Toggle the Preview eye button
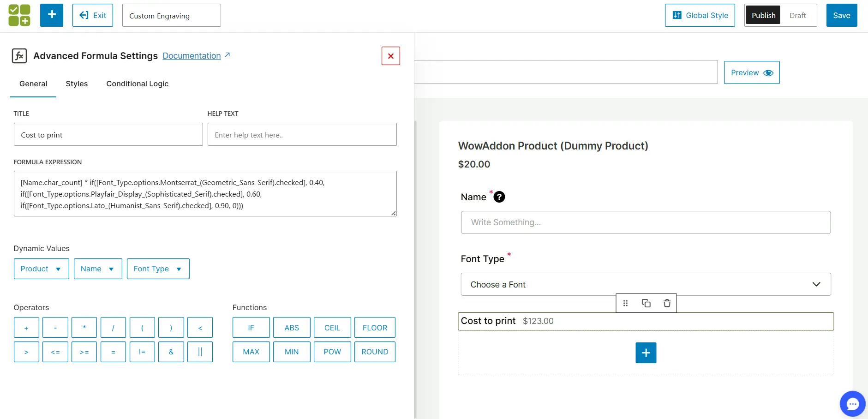Screen dimensions: 868x419 tap(751, 72)
